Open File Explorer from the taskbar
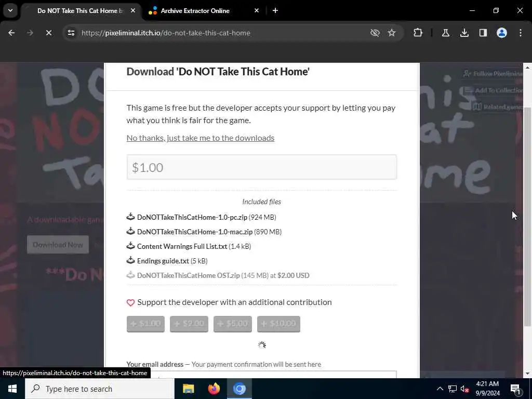This screenshot has width=532, height=399. (188, 389)
